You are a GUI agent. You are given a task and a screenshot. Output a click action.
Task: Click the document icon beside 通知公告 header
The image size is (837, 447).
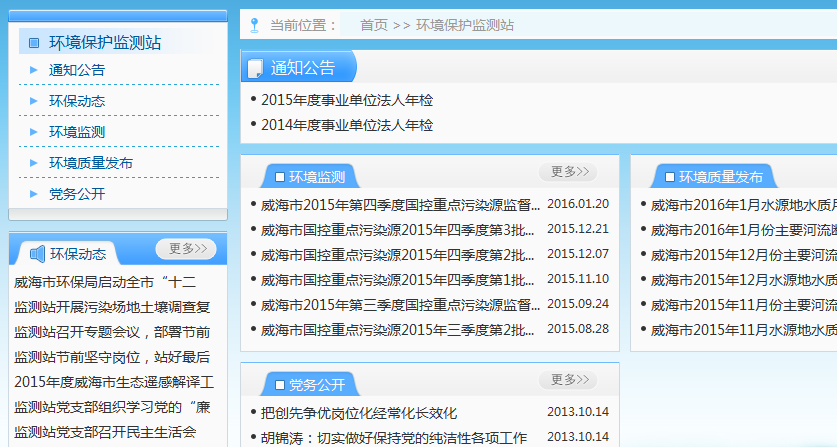(256, 68)
